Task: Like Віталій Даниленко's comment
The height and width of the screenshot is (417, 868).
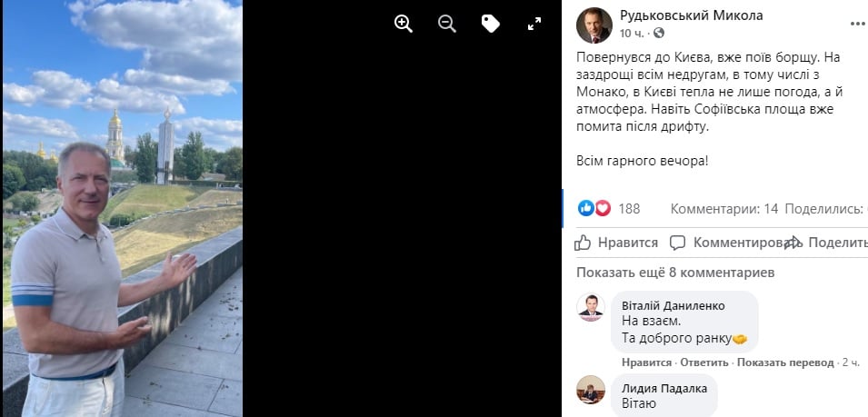Action: [x=646, y=362]
